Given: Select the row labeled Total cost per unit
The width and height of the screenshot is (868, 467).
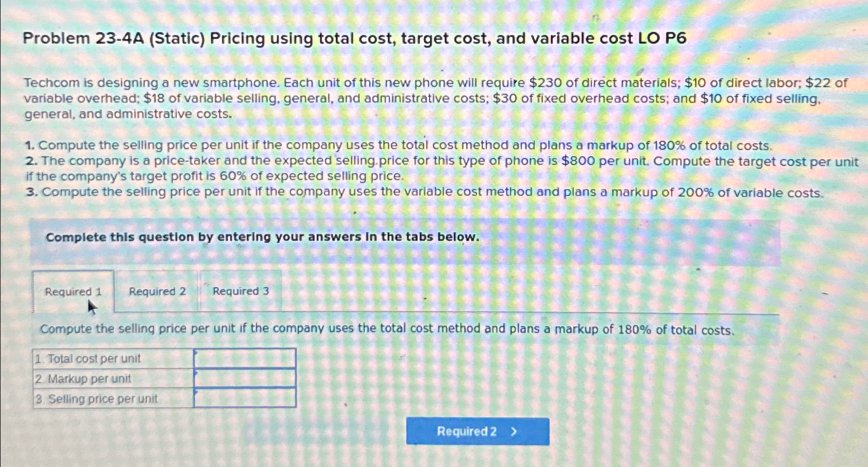Looking at the screenshot, I should point(93,359).
